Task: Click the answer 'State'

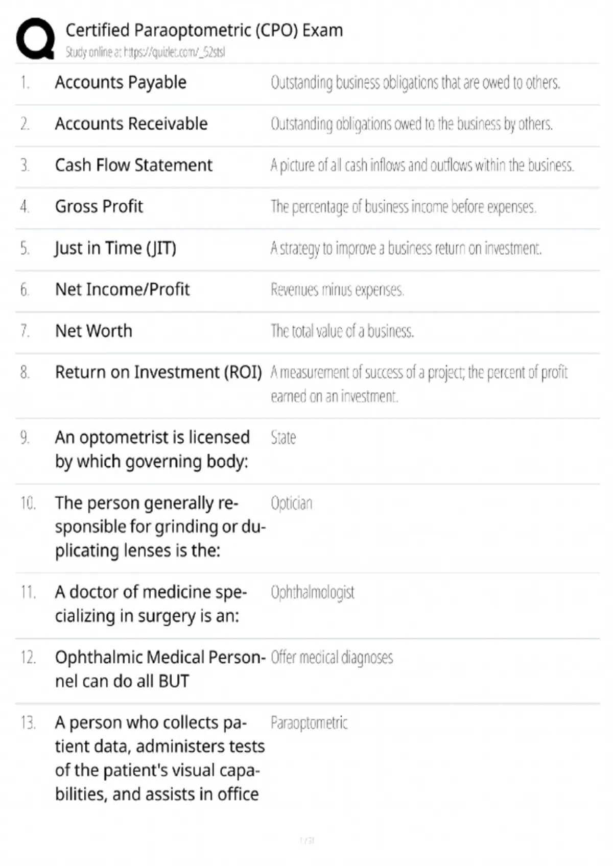Action: point(284,438)
